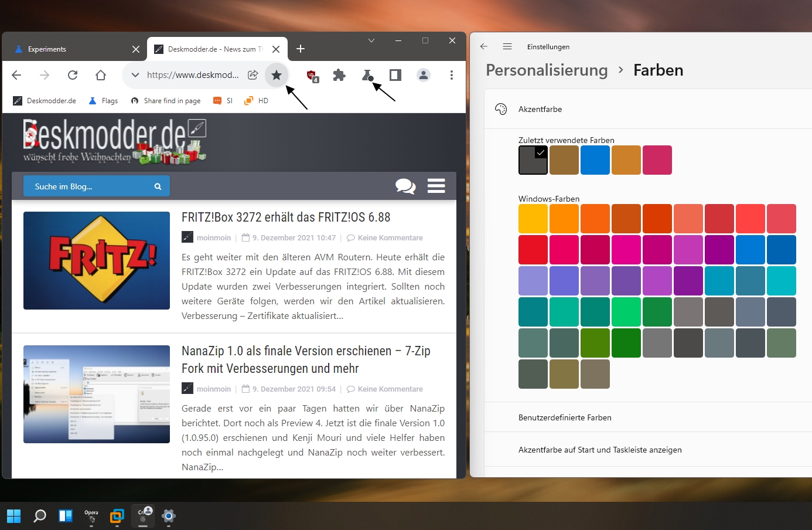The width and height of the screenshot is (812, 530).
Task: Toggle the Chrome side panel icon
Action: click(x=395, y=75)
